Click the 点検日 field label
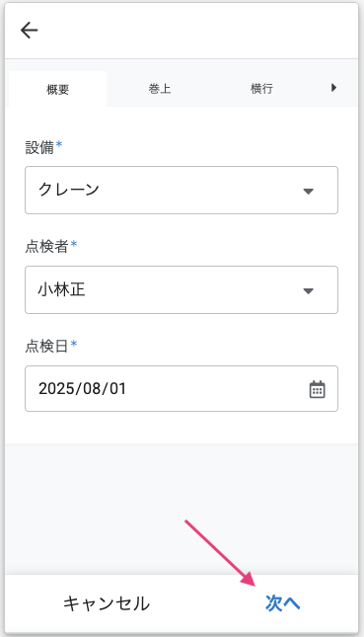The height and width of the screenshot is (637, 364). tap(46, 346)
